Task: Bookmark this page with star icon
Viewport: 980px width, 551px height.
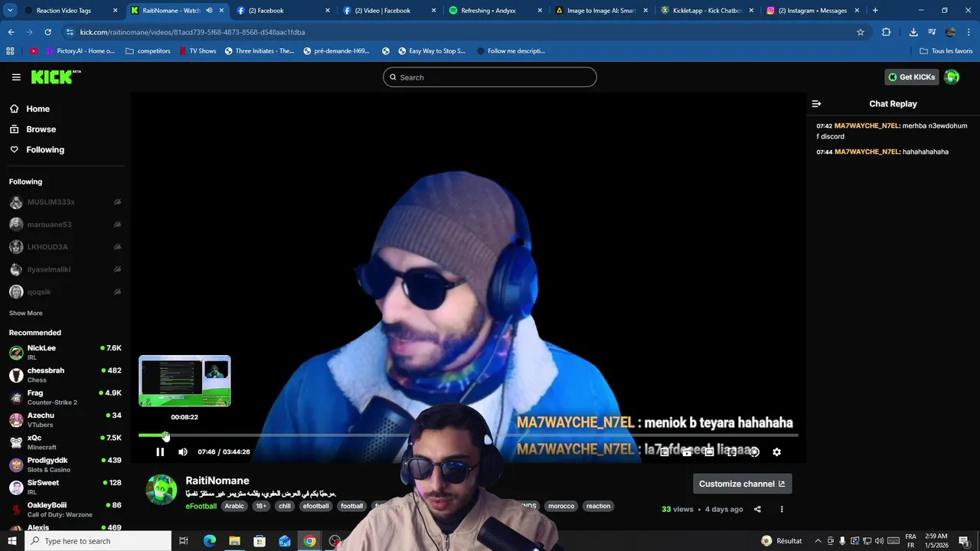Action: (861, 32)
